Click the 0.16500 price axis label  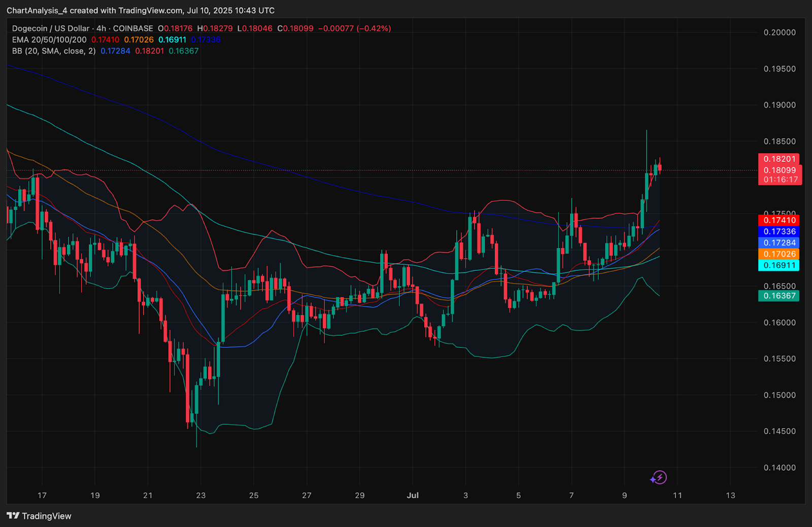[x=780, y=286]
